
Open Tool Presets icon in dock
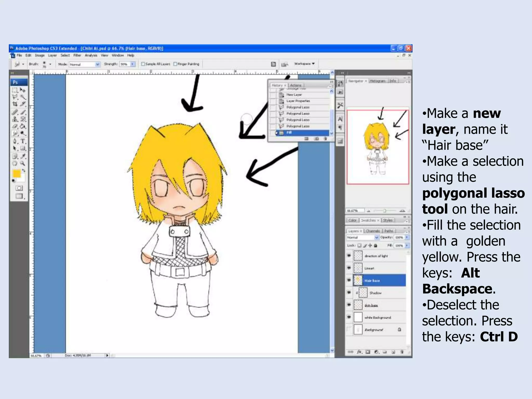point(340,105)
